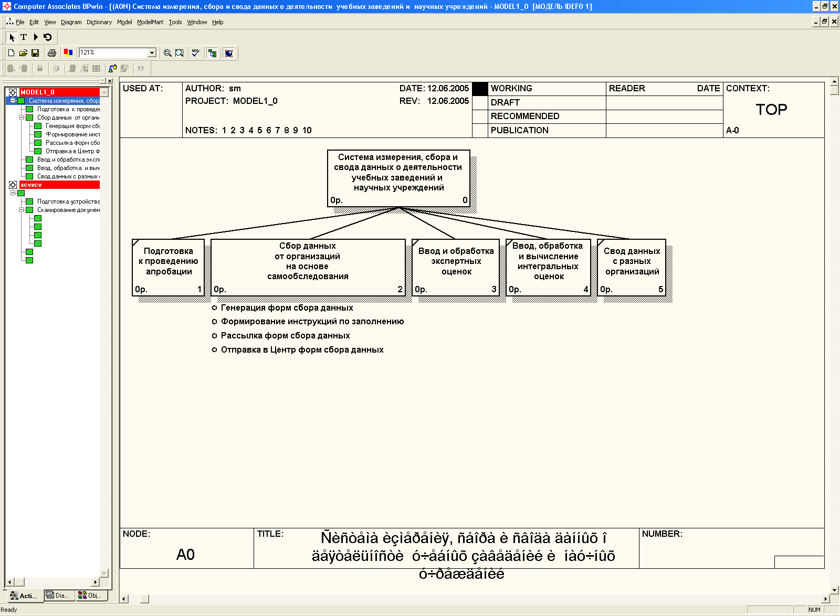Select Подготовка к проведению tree item
Screen dimensions: 840x616
[x=68, y=109]
